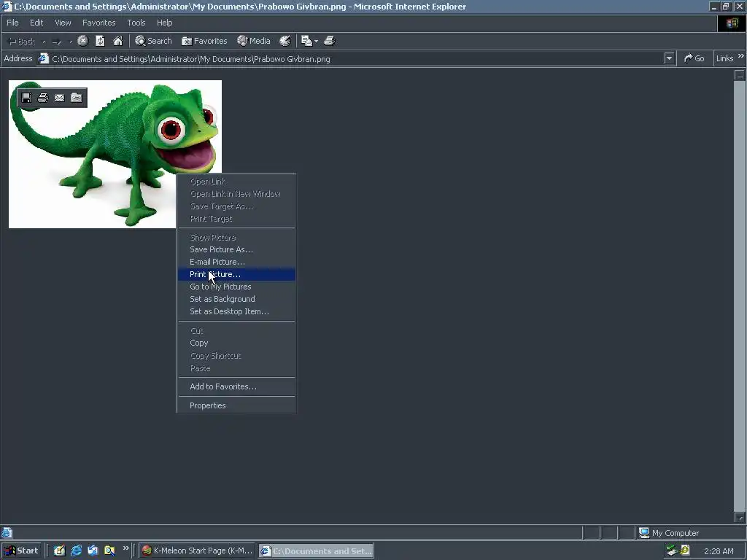
Task: Choose Copy from the context menu
Action: click(x=237, y=343)
